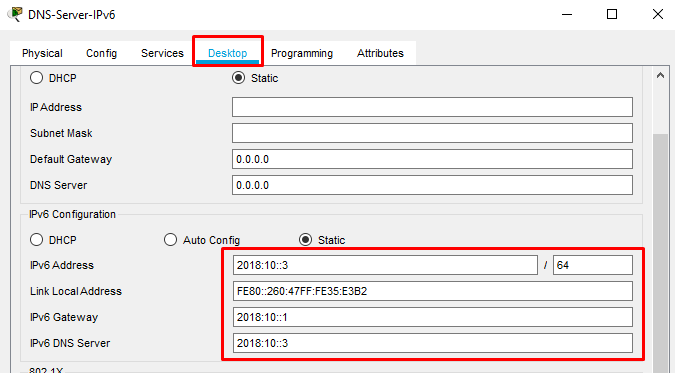Select the IPv4 DHCP radio button
The height and width of the screenshot is (373, 675).
pyautogui.click(x=37, y=78)
